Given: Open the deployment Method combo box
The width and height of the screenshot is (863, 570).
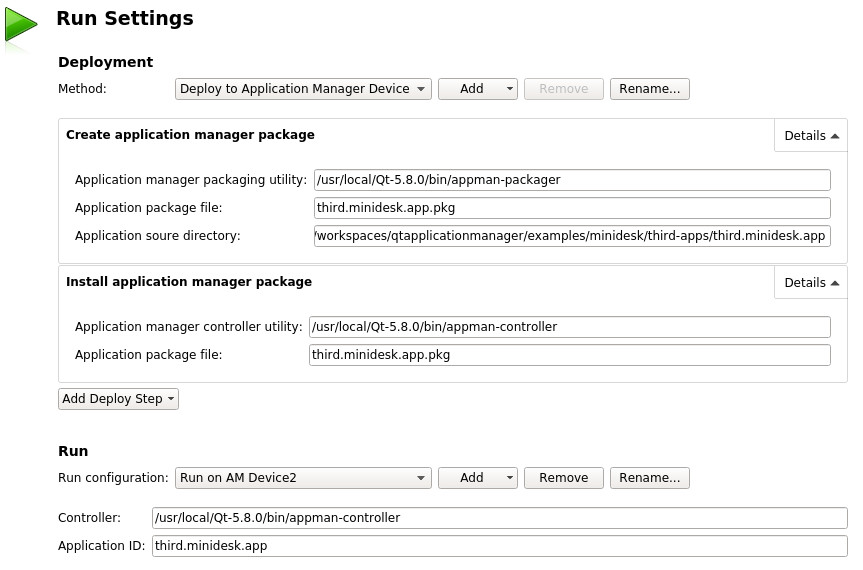Looking at the screenshot, I should 303,89.
